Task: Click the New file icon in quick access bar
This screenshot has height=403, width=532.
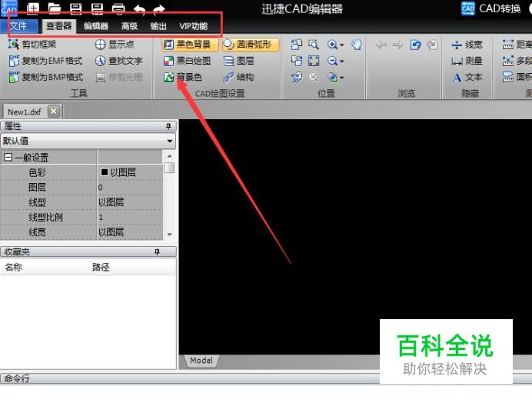Action: click(x=32, y=8)
